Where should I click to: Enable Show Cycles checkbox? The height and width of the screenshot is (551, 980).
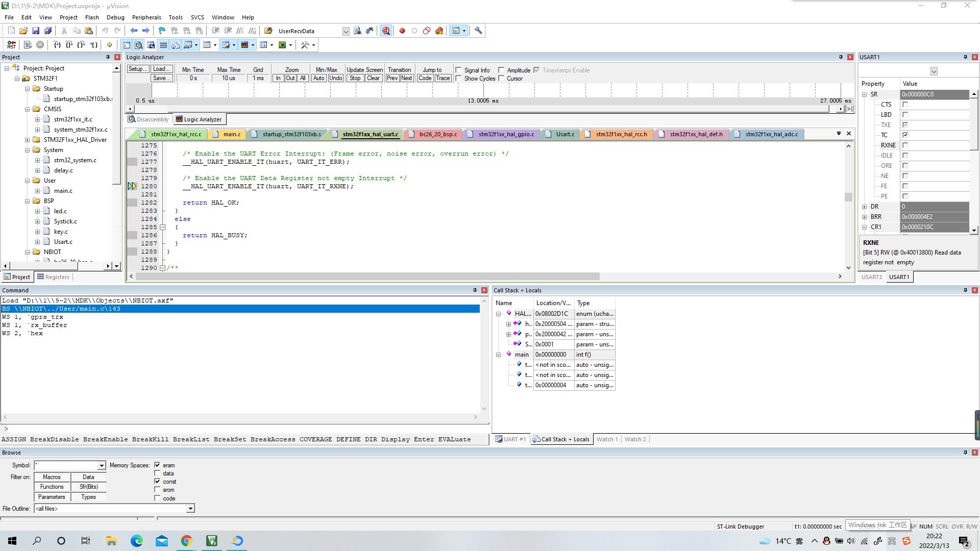click(x=458, y=79)
